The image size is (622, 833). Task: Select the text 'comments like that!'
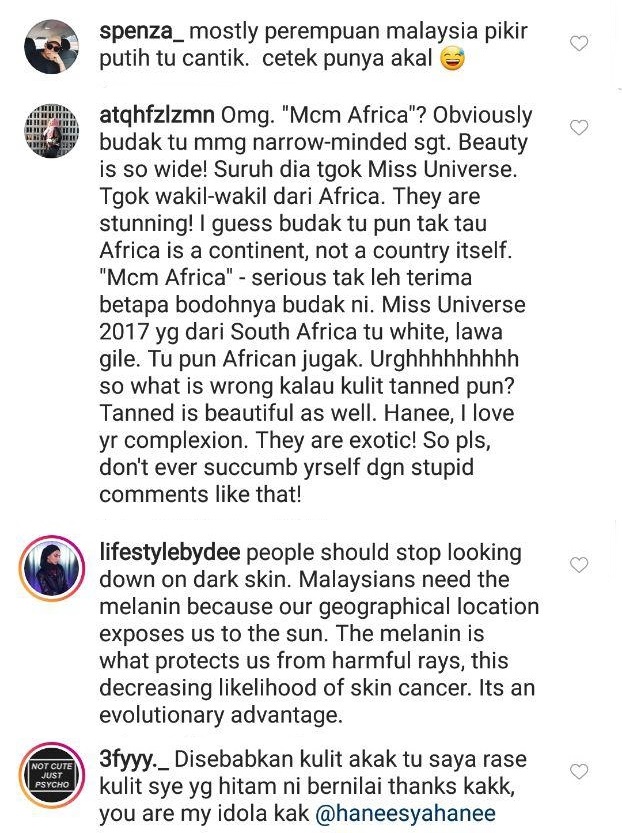click(200, 495)
